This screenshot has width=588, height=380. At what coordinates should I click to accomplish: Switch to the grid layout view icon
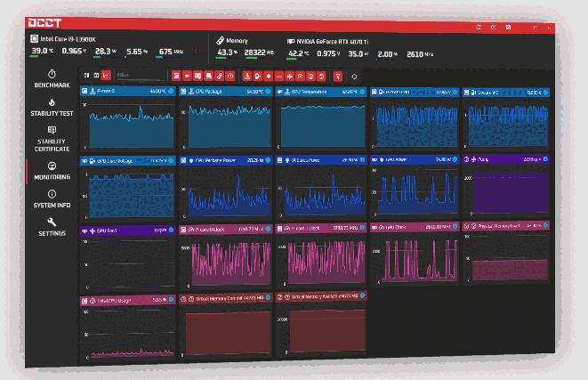[x=96, y=76]
